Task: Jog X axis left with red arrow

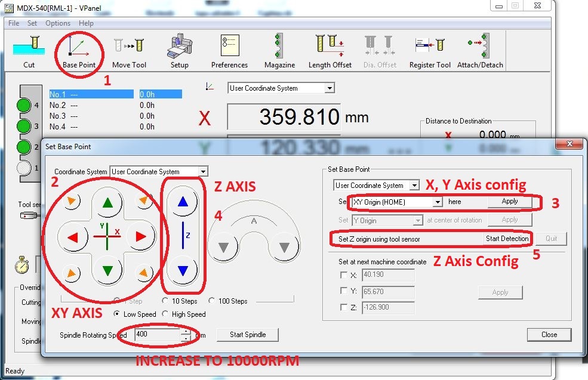Action: point(73,237)
